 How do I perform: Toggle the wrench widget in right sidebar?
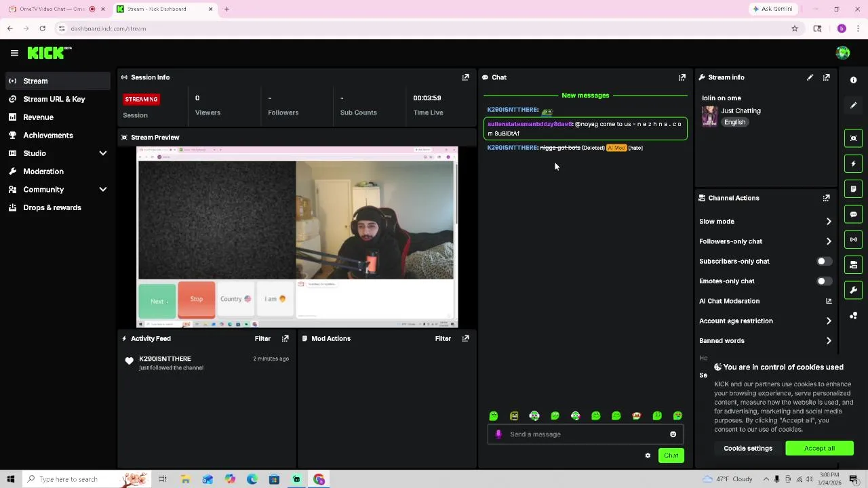pos(853,290)
